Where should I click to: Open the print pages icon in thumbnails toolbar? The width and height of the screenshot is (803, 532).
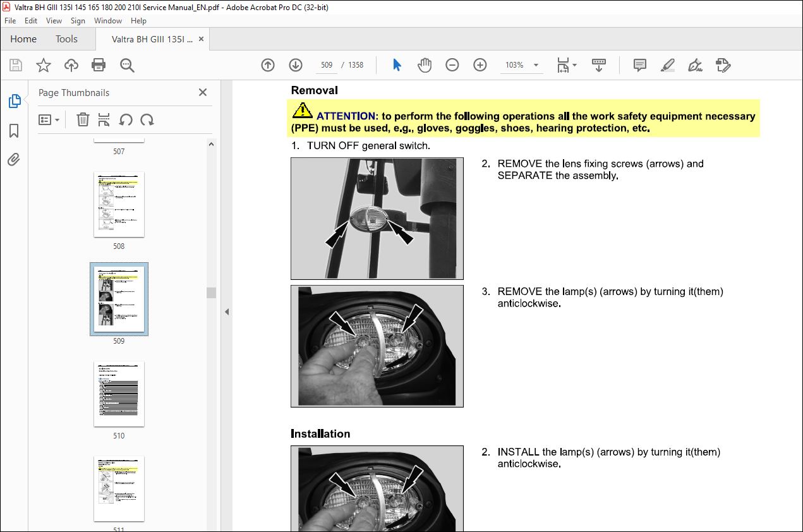coord(104,119)
